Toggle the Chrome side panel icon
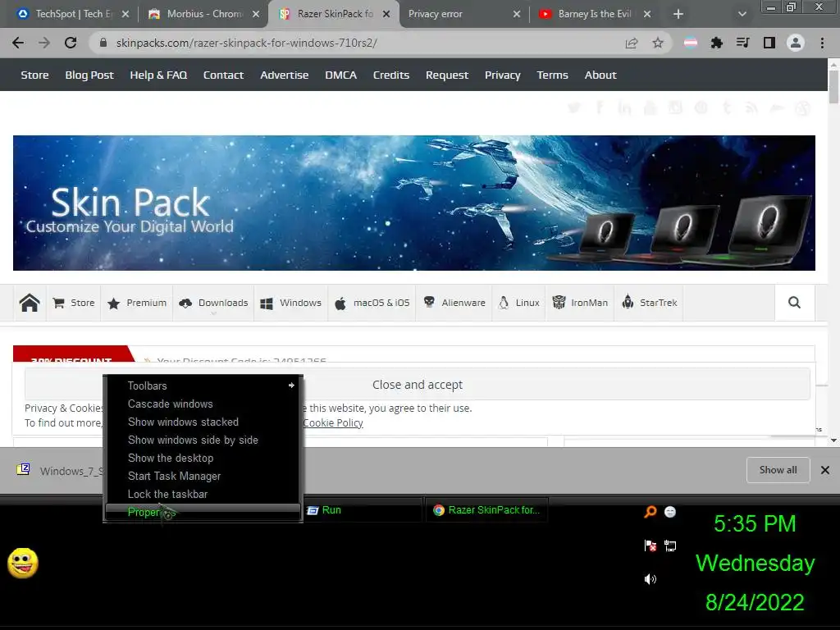The width and height of the screenshot is (840, 630). [x=769, y=43]
